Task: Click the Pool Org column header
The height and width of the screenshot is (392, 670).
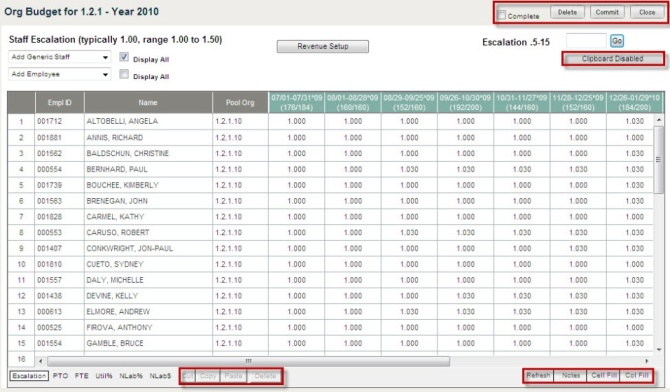Action: tap(240, 103)
